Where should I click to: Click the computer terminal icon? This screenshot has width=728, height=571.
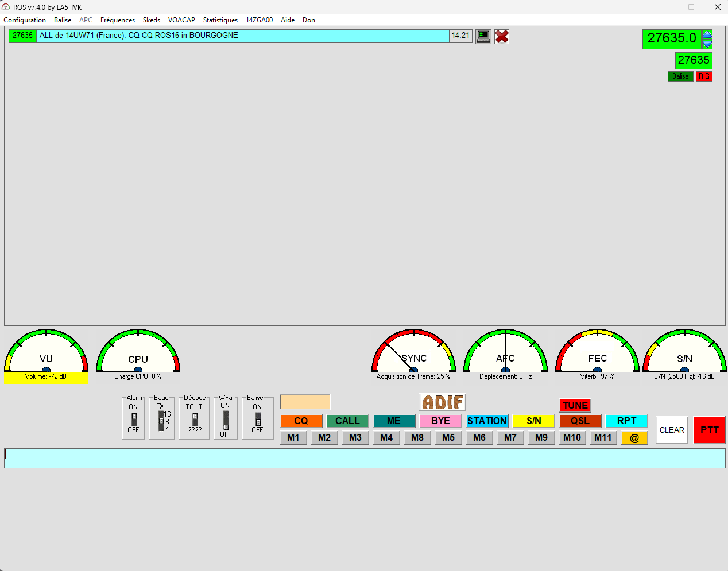click(x=483, y=37)
